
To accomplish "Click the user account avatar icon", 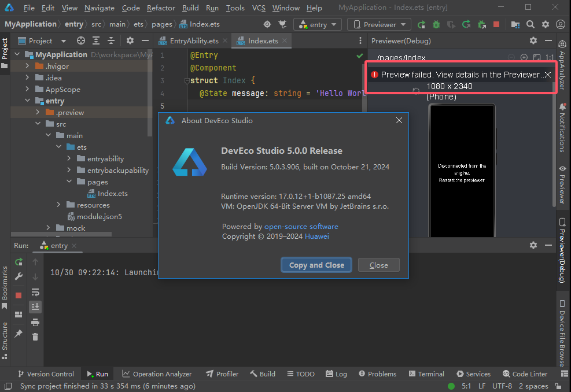I will 561,24.
